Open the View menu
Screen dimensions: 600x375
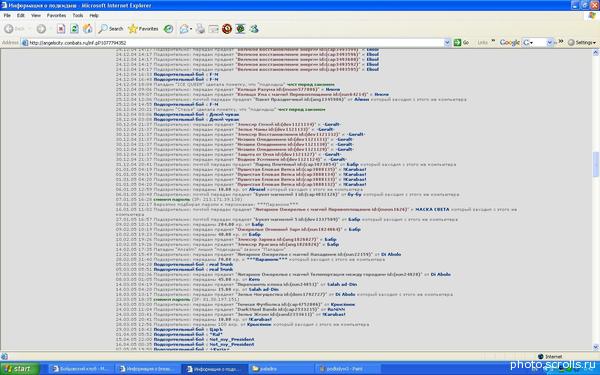pos(36,15)
